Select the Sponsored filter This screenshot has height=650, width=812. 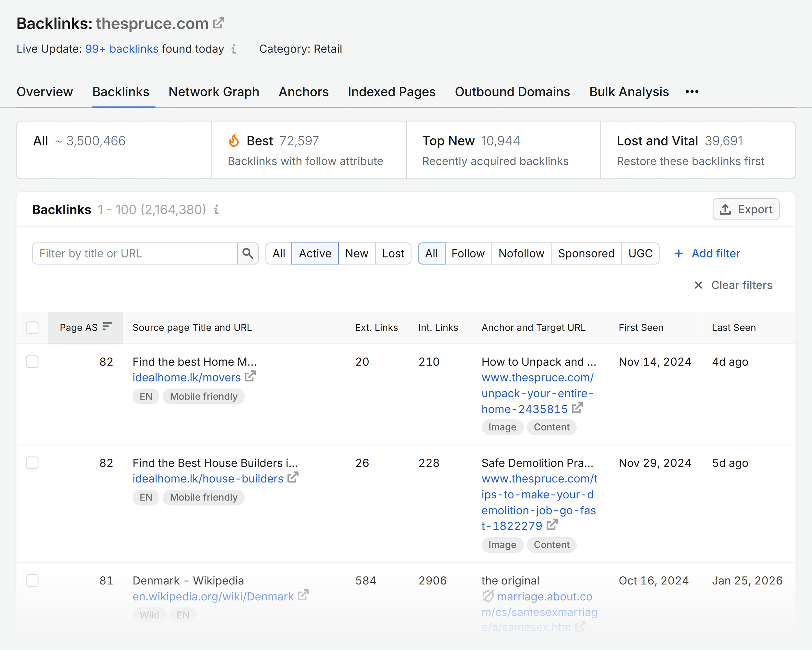(586, 253)
